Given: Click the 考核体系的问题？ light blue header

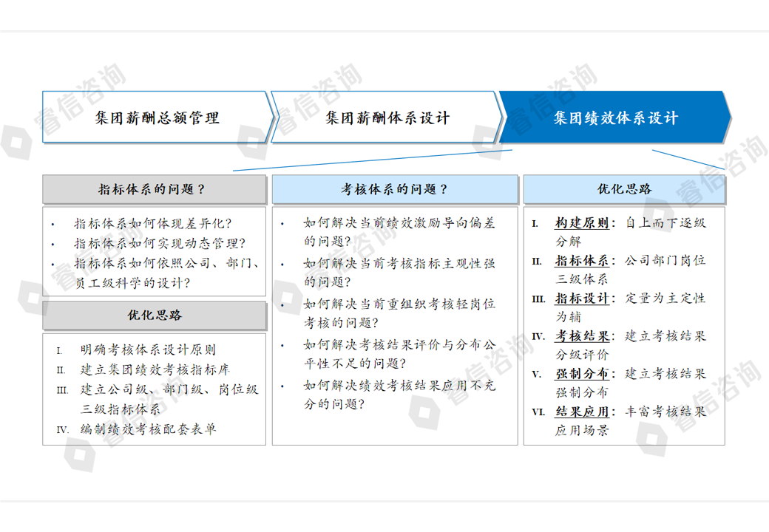Looking at the screenshot, I should click(394, 189).
